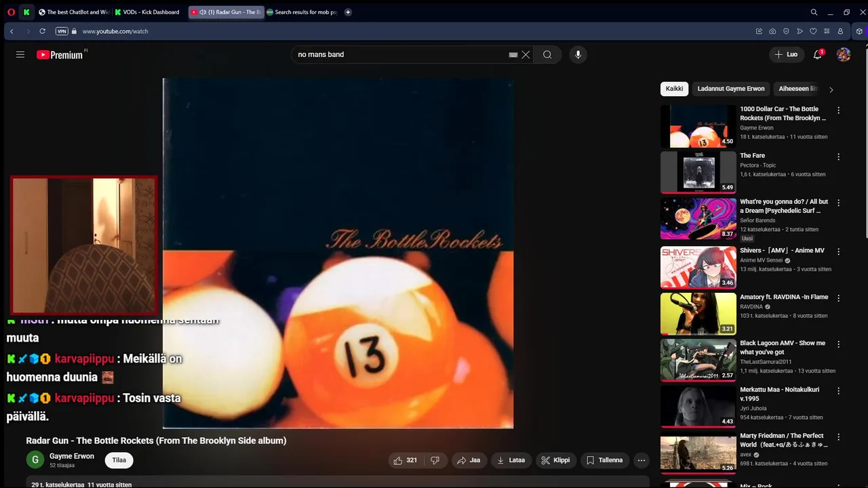Switch to 'The best ChatBot' tab
Screen dimensions: 868x488
74,12
